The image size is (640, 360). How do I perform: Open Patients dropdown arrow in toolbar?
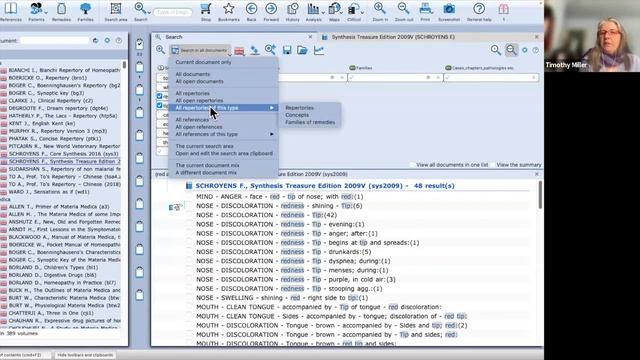click(45, 13)
